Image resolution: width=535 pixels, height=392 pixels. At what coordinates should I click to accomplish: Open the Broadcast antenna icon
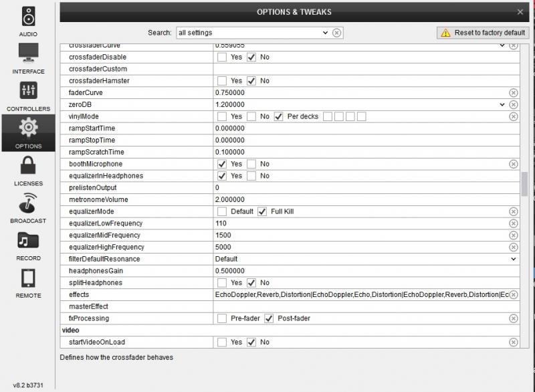tap(28, 203)
